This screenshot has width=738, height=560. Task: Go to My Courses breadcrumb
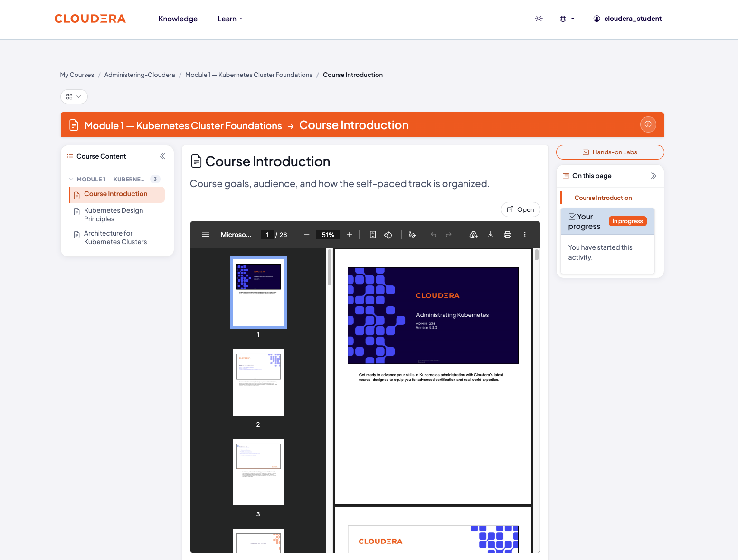[x=77, y=75]
